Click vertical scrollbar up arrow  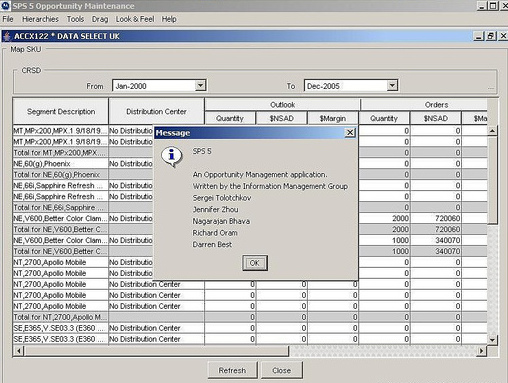pos(492,131)
